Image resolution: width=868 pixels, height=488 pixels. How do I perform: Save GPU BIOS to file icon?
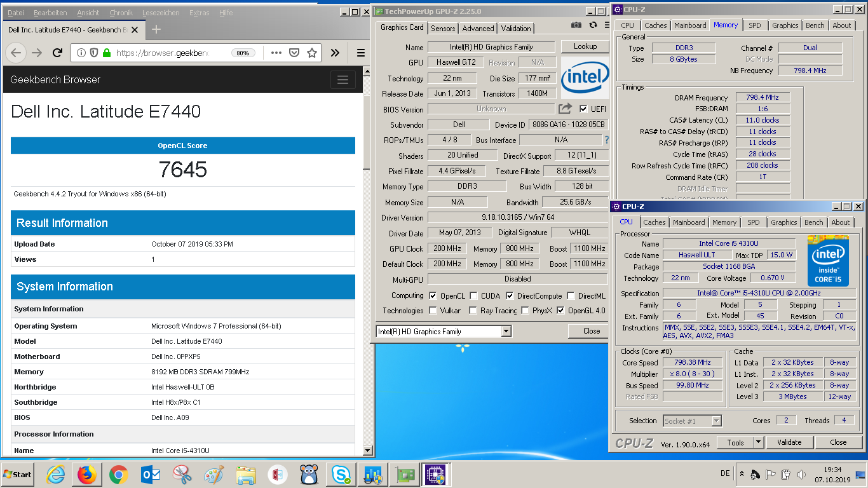(x=565, y=109)
